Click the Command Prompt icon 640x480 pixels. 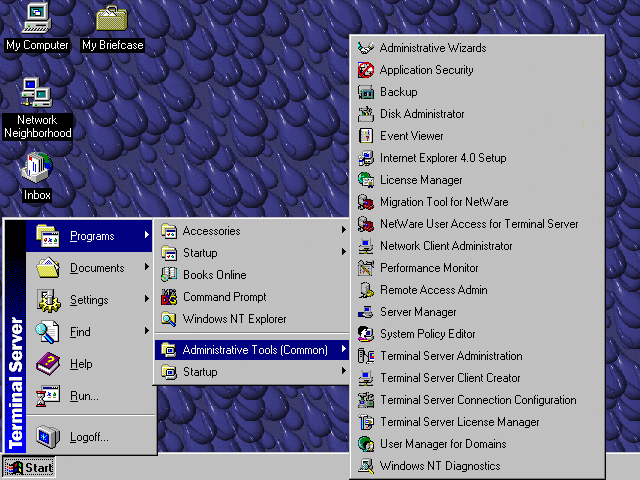click(x=169, y=297)
